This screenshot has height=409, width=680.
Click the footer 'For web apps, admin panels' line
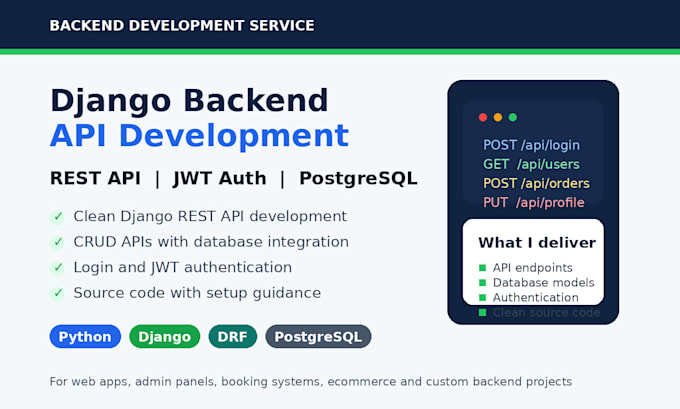pyautogui.click(x=311, y=382)
